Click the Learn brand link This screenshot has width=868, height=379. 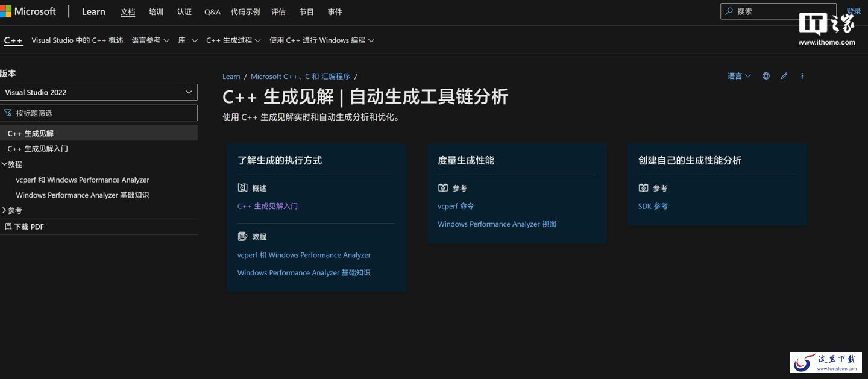tap(93, 11)
